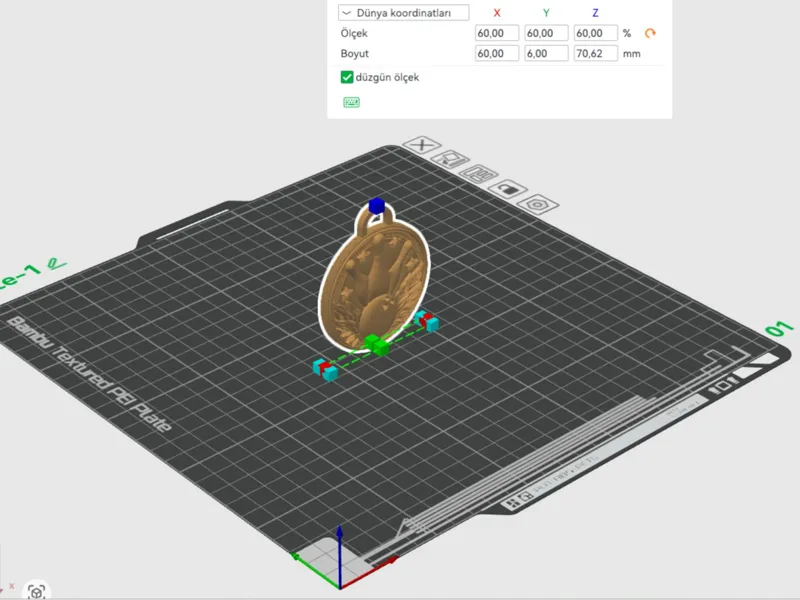Click the green center scale handle cube
Screen dimensions: 800x600
click(377, 345)
